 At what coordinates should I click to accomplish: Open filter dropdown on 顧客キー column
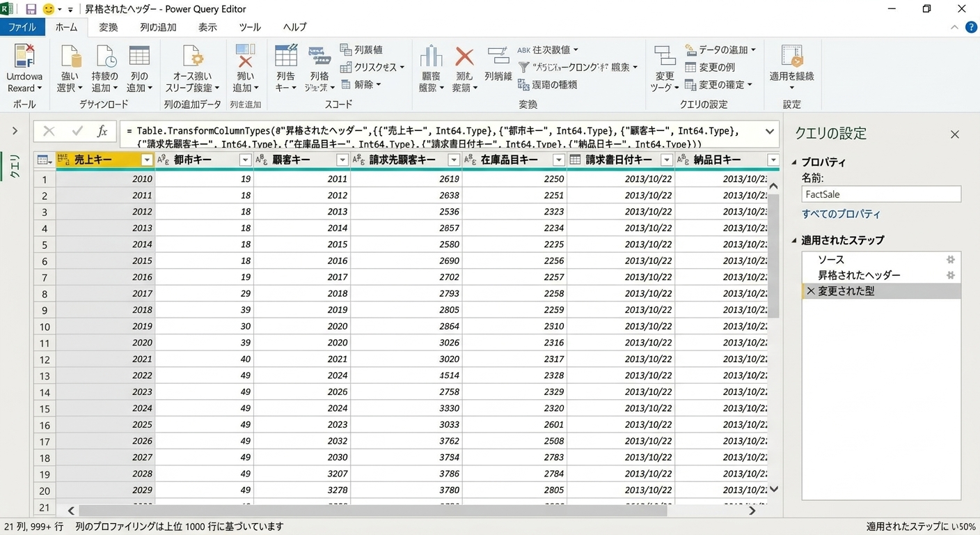click(342, 160)
